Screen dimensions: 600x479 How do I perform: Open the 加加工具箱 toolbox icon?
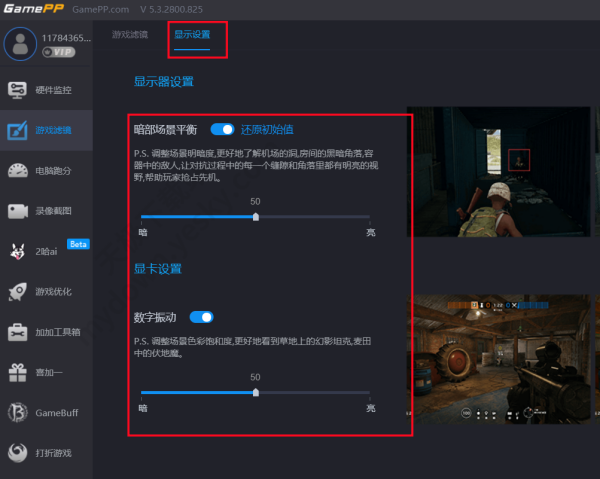click(17, 332)
